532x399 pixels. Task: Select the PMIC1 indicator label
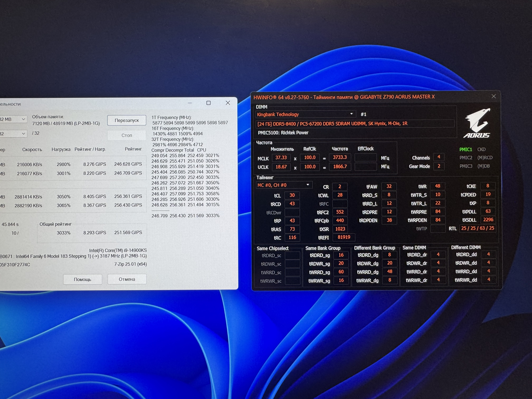click(466, 149)
